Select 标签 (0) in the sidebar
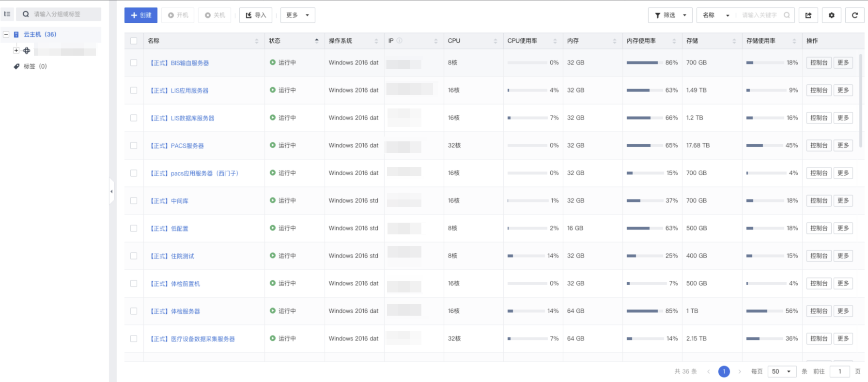Screen dimensions: 868x382 (x=35, y=66)
